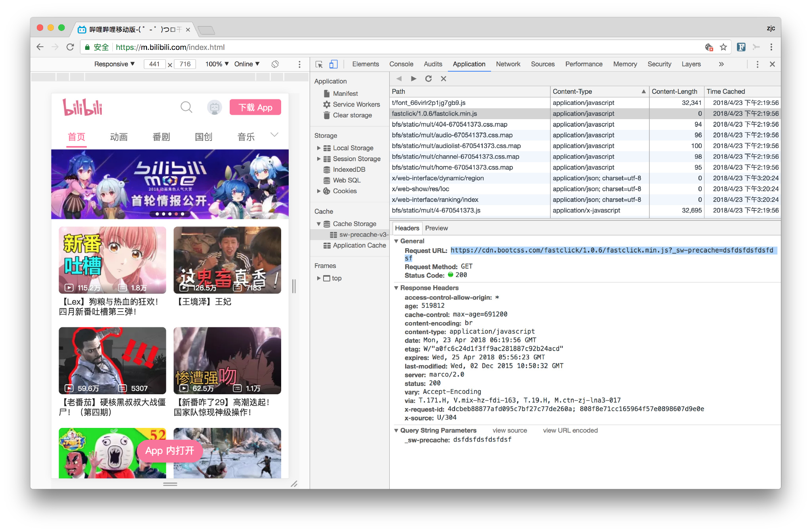Expand the Local Storage tree item
This screenshot has width=811, height=532.
coord(319,148)
